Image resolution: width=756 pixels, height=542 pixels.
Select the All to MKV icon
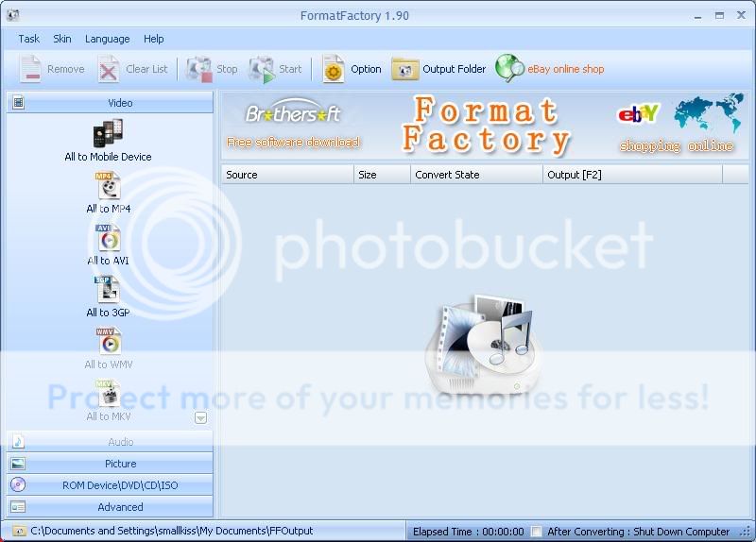coord(108,394)
